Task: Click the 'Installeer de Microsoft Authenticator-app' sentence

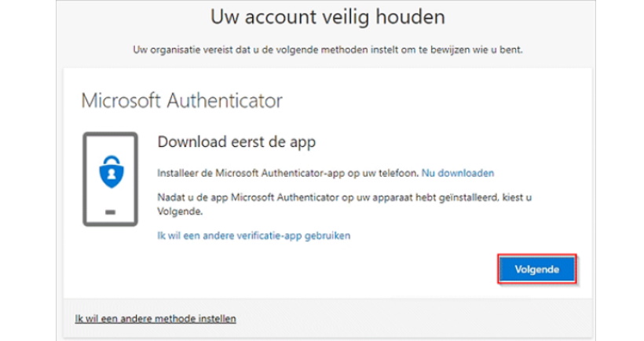Action: pos(288,173)
